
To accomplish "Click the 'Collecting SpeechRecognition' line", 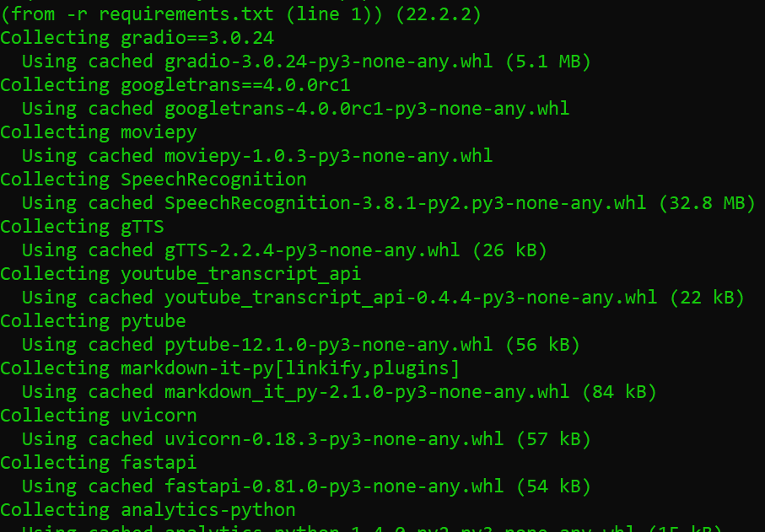I will [x=154, y=180].
